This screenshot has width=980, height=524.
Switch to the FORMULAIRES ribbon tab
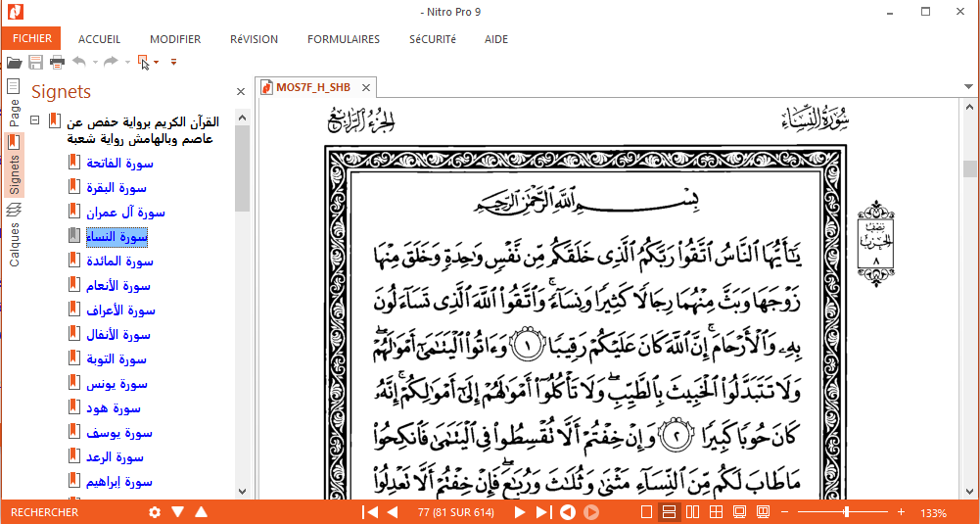(x=344, y=39)
